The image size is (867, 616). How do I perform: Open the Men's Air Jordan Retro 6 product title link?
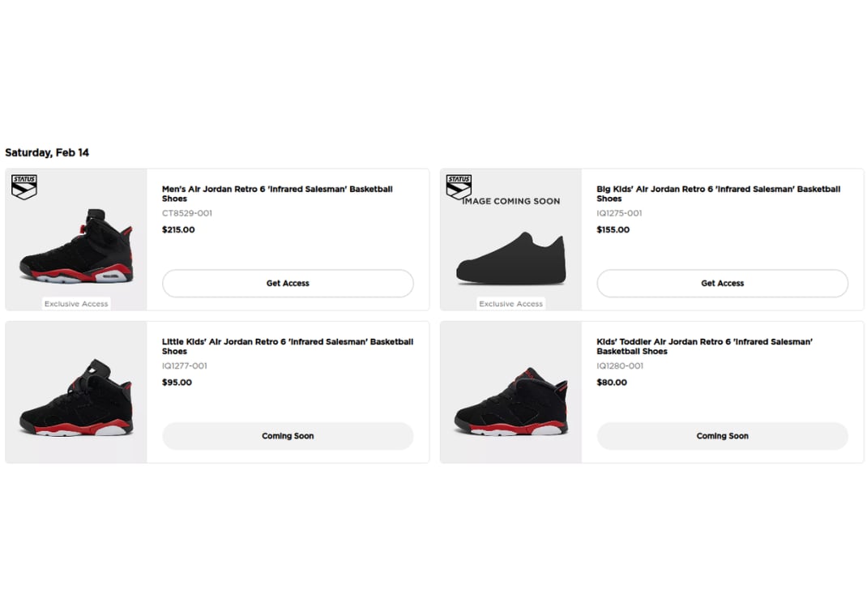(277, 194)
